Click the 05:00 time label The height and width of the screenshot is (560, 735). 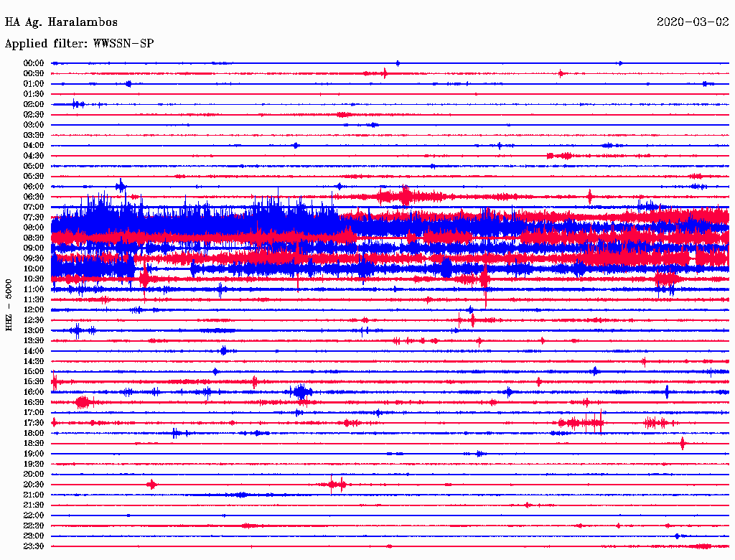tap(34, 166)
